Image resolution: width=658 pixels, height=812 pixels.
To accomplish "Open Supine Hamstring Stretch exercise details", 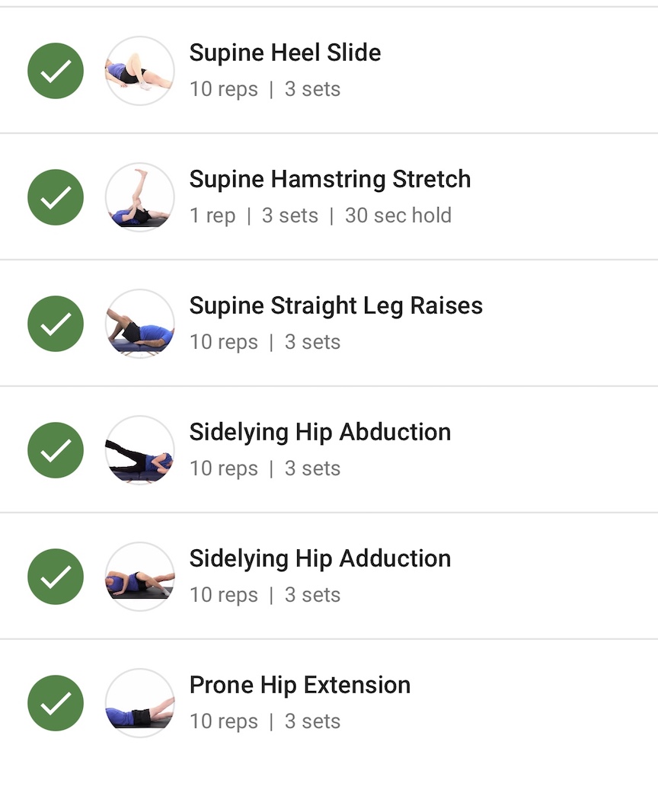I will tap(331, 179).
